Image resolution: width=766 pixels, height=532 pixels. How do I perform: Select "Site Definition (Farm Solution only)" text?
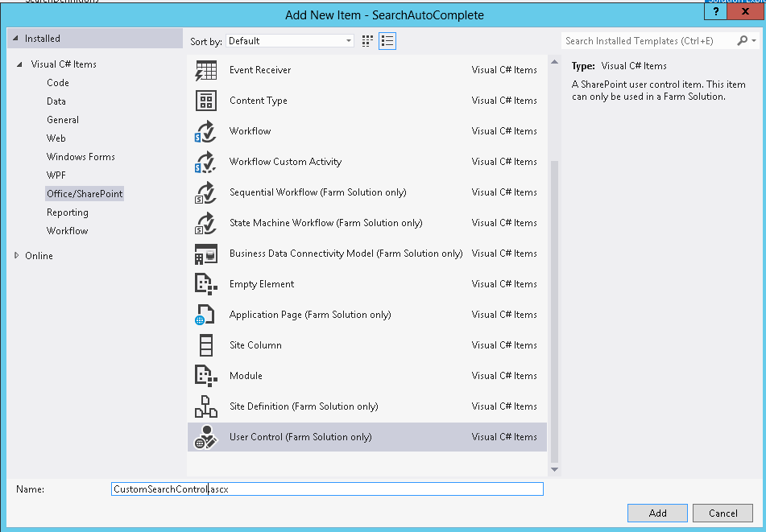(x=304, y=406)
